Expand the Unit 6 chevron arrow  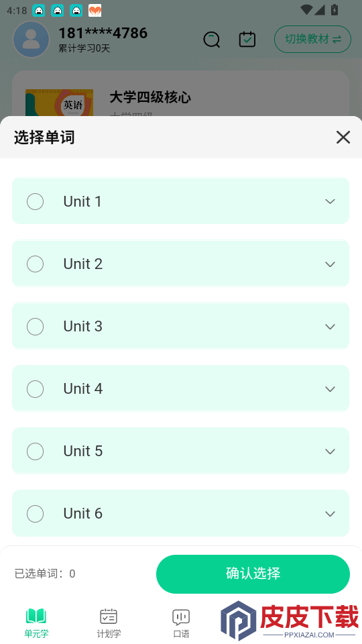coord(330,514)
